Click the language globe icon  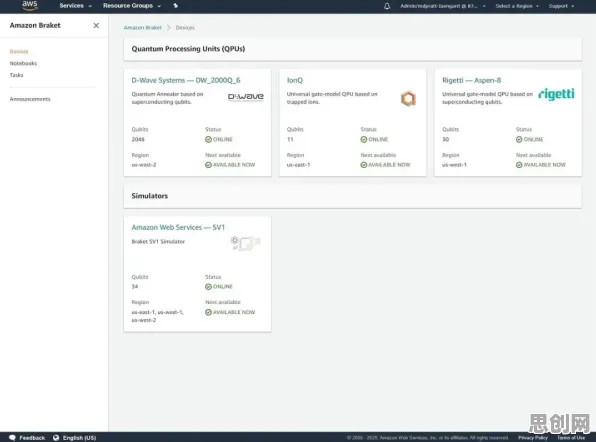pyautogui.click(x=56, y=437)
